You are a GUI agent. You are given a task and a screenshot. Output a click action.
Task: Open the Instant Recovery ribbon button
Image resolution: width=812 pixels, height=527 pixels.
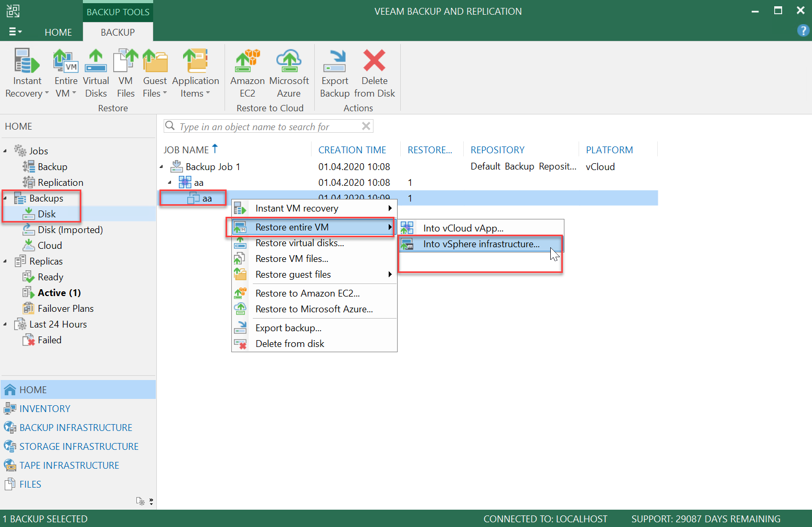(x=27, y=73)
